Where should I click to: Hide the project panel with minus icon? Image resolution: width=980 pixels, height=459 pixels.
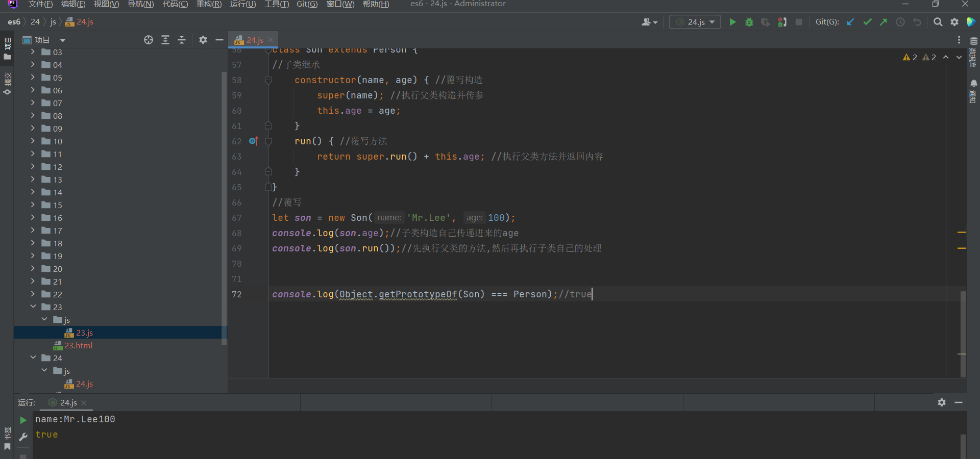[219, 40]
